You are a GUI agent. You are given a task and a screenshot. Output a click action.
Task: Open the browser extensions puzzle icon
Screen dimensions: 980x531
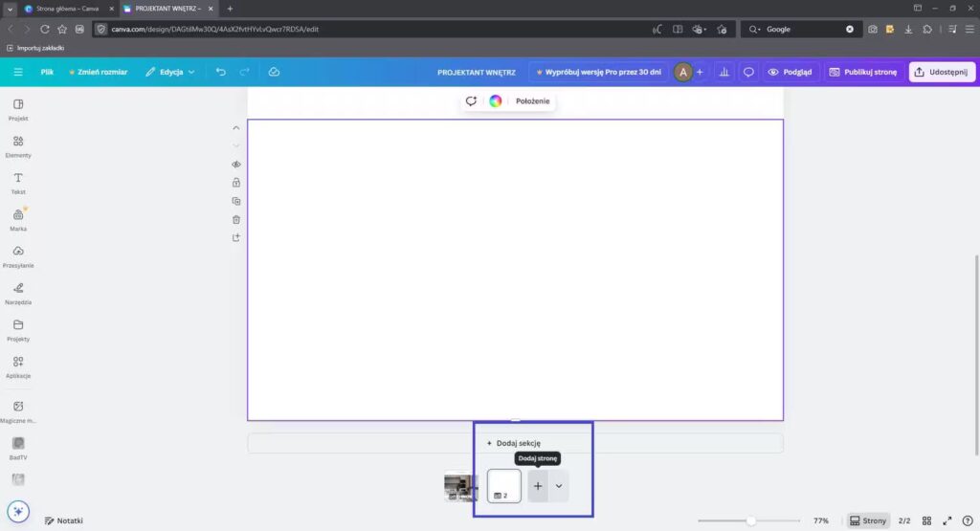click(x=927, y=29)
